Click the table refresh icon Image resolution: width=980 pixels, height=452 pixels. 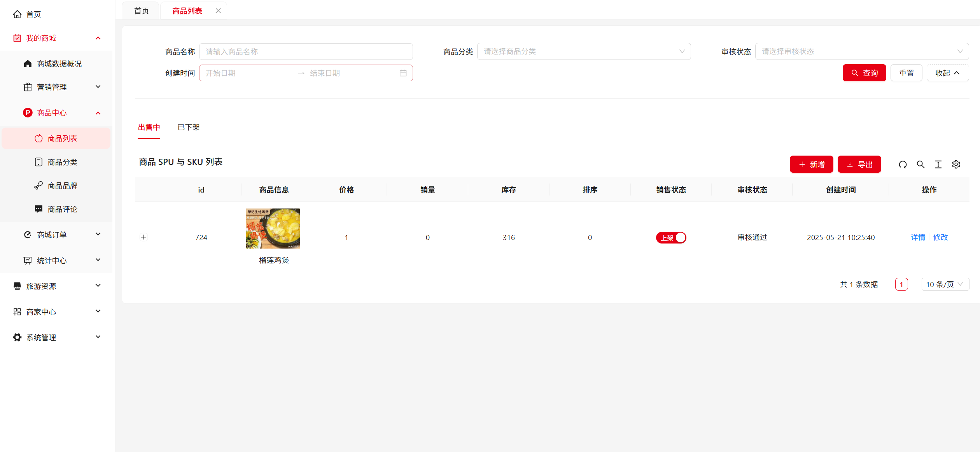point(903,165)
